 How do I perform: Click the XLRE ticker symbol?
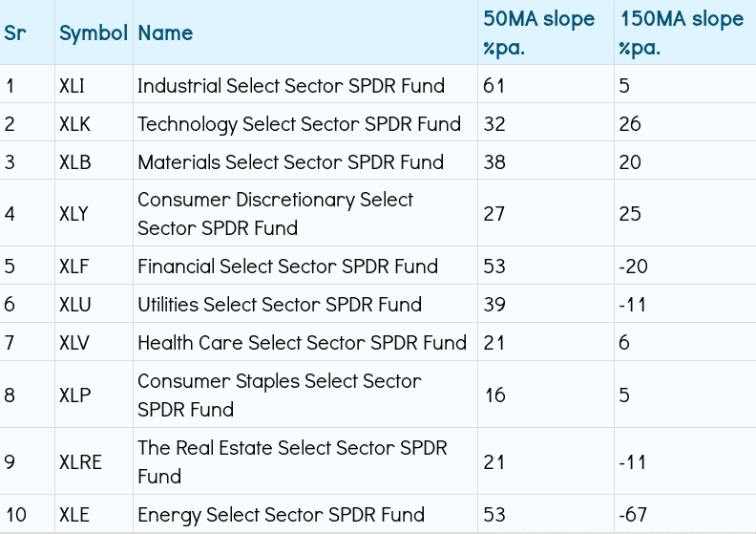(x=80, y=462)
